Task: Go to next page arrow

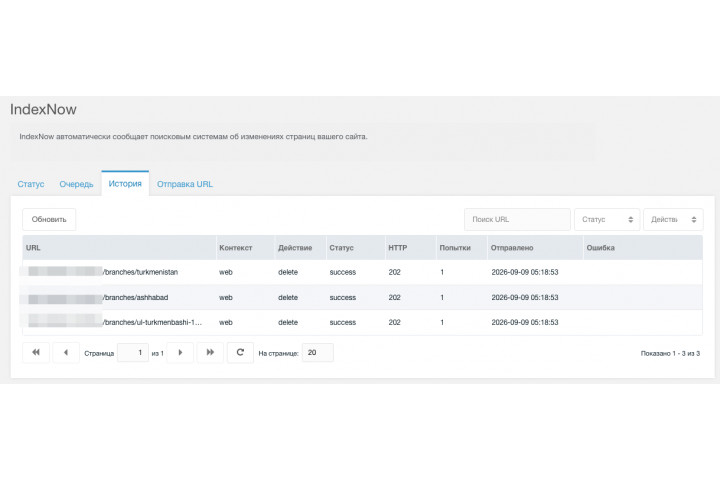Action: click(x=180, y=353)
